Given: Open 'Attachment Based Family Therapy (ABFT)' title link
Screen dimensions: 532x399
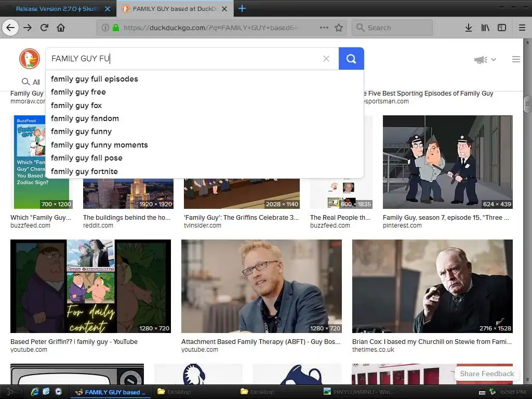Looking at the screenshot, I should 261,342.
